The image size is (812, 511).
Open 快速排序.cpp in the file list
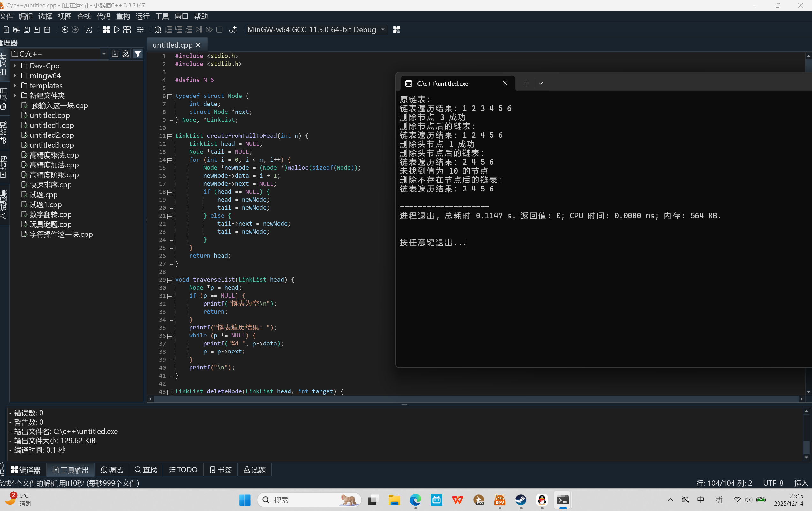coord(50,185)
